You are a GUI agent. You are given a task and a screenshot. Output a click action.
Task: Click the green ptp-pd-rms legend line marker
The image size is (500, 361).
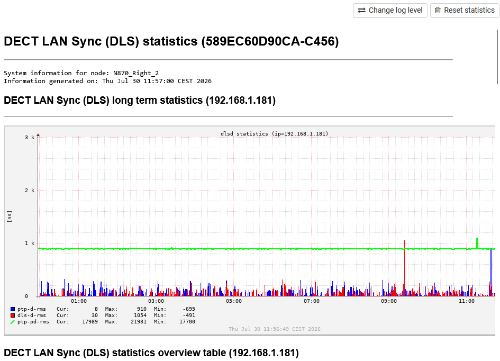click(x=13, y=322)
